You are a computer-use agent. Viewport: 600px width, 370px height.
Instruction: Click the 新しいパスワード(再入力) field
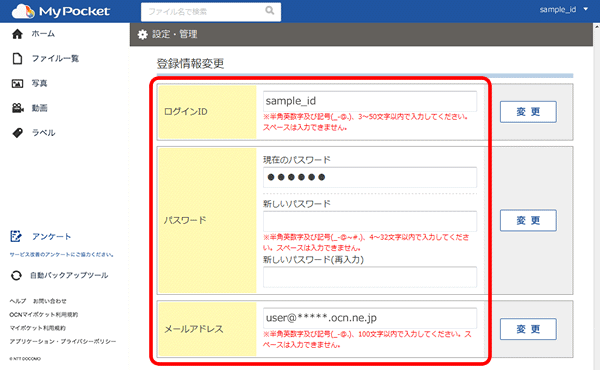(370, 277)
